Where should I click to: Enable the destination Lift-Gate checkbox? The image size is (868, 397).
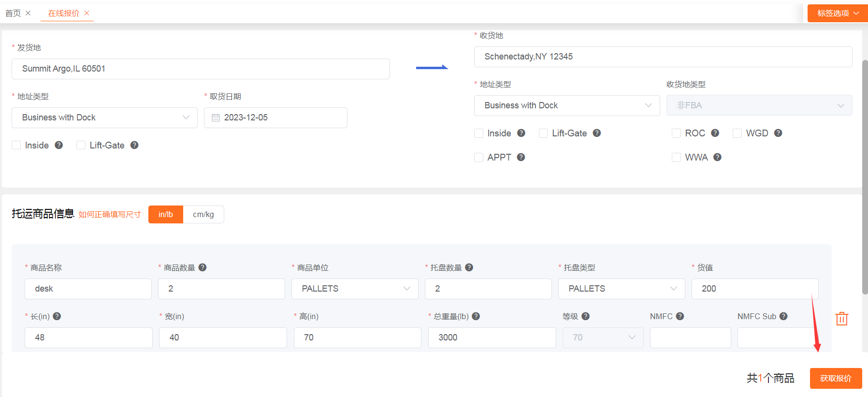pyautogui.click(x=543, y=133)
